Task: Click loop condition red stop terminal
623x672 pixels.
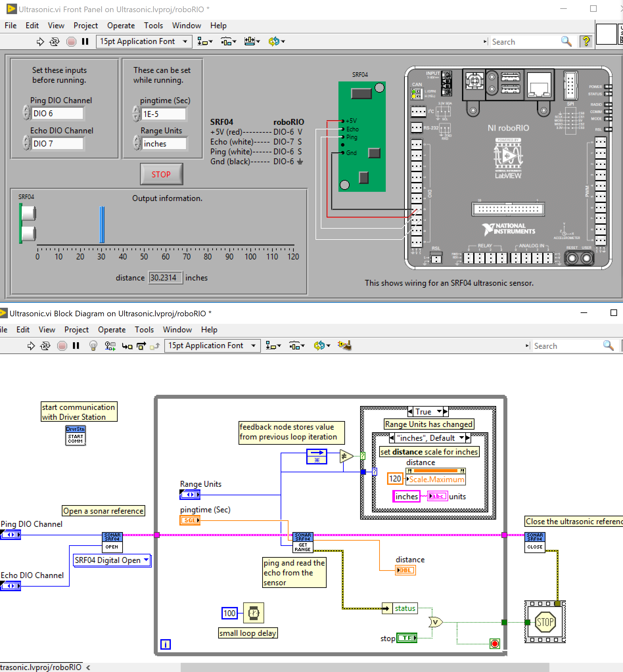Action: [x=495, y=644]
